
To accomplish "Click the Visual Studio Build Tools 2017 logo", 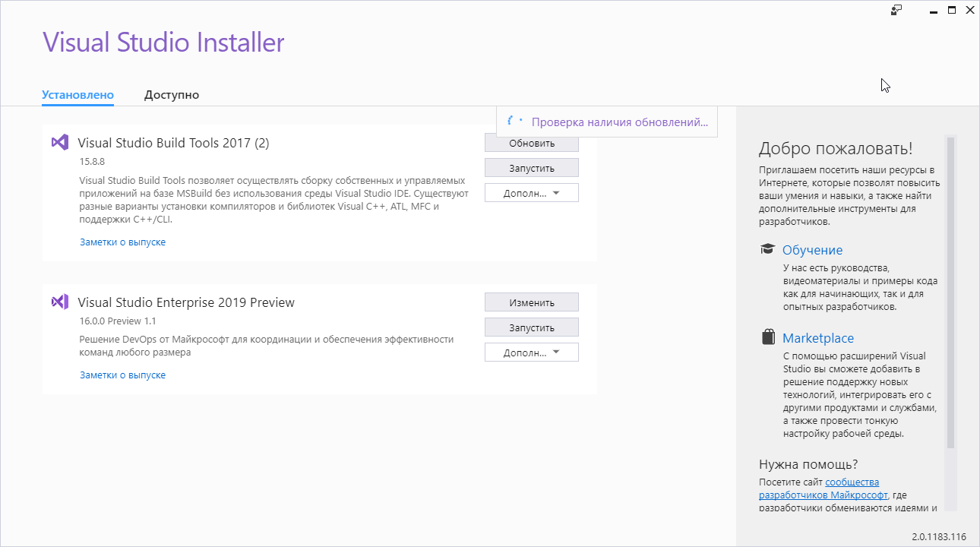I will pyautogui.click(x=60, y=142).
